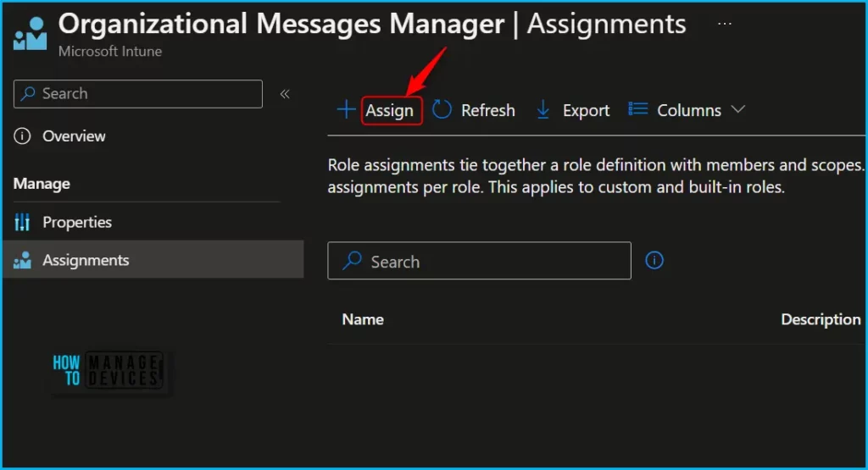
Task: Click the Microsoft Intune subtitle
Action: (110, 52)
